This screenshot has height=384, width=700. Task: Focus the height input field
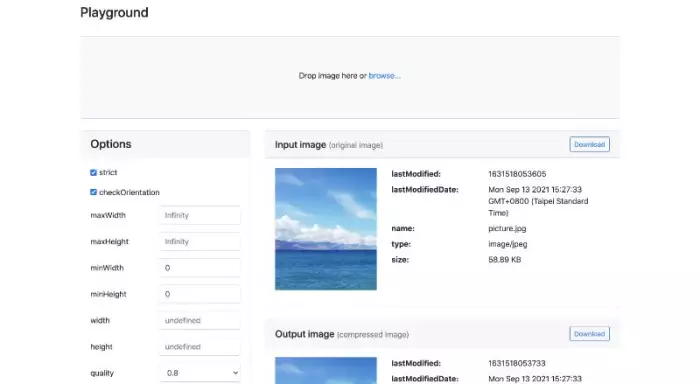[200, 347]
